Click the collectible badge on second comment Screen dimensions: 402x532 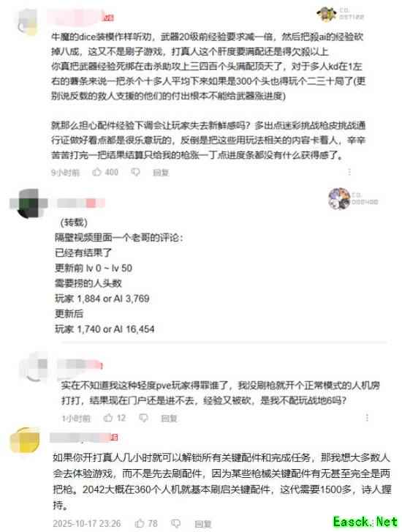tap(352, 198)
